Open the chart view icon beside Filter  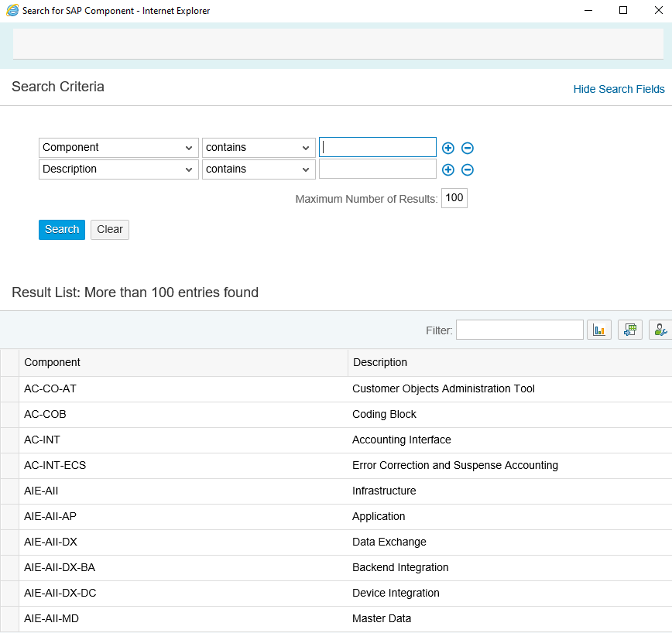599,330
